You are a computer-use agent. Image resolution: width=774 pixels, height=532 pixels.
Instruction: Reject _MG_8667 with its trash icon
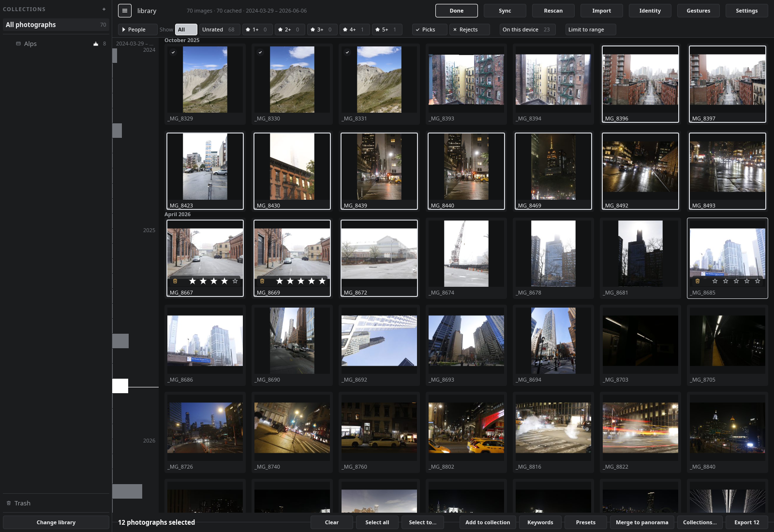click(175, 281)
